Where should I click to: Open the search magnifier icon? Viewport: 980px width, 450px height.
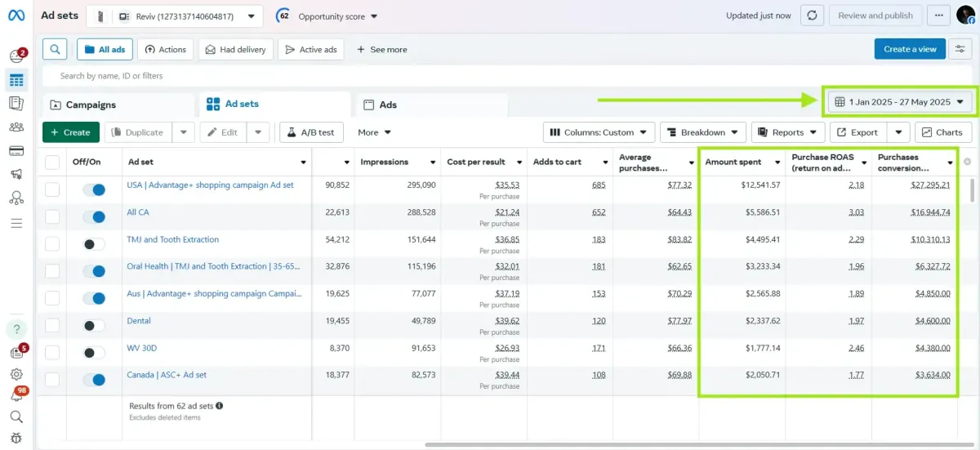pos(55,50)
